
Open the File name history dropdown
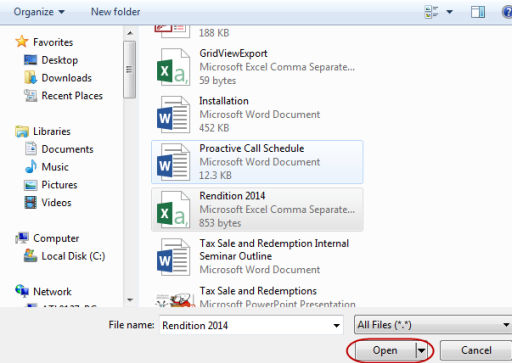[337, 325]
